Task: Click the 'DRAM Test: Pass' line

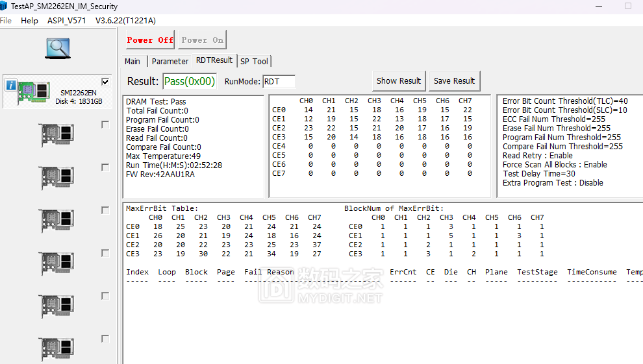Action: tap(156, 101)
